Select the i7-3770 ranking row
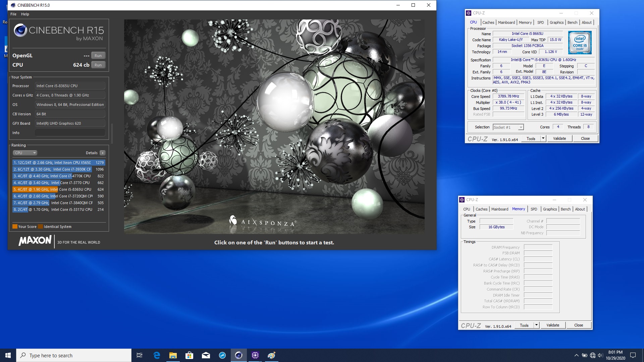The height and width of the screenshot is (362, 644). coord(59,183)
